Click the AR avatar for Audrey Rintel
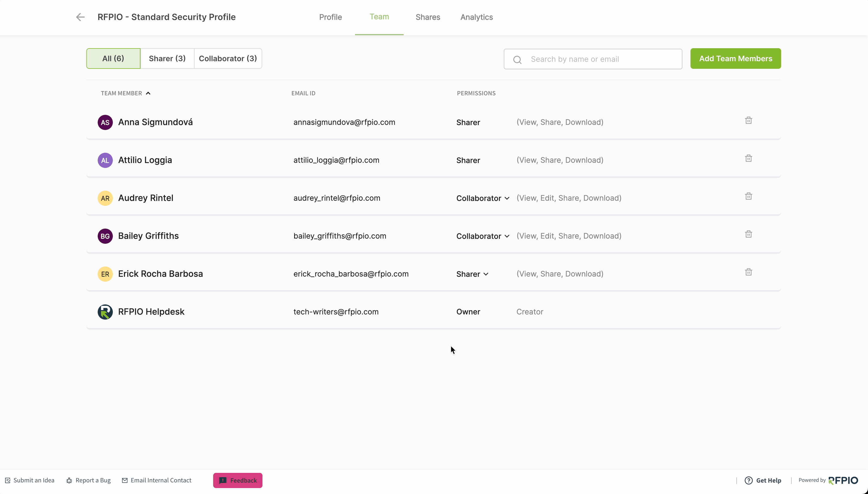Screen dimensions: 868x494 (105, 198)
